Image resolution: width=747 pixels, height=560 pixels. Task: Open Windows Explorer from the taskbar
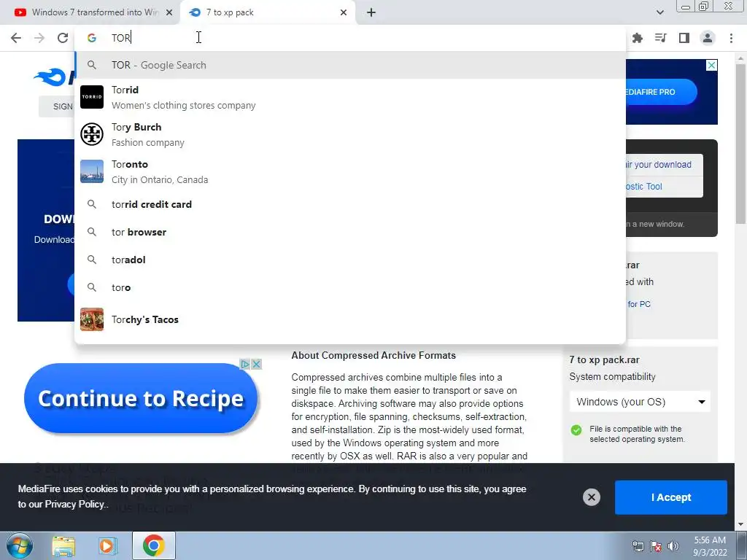click(x=63, y=546)
